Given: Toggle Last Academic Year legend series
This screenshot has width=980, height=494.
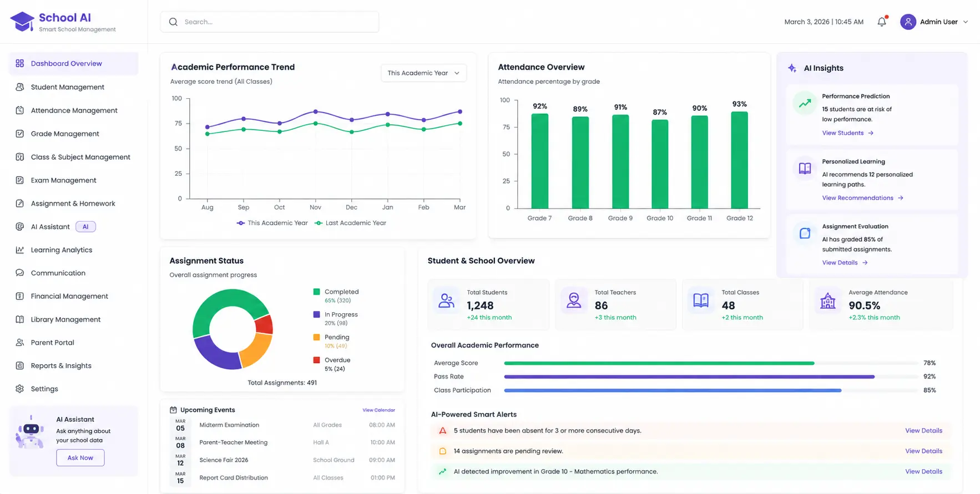Looking at the screenshot, I should [x=350, y=223].
